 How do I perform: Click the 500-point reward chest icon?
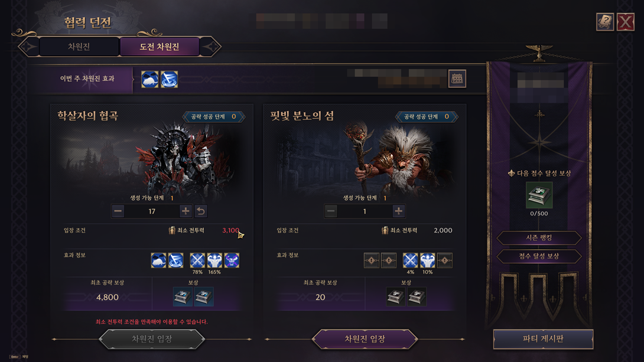[539, 195]
